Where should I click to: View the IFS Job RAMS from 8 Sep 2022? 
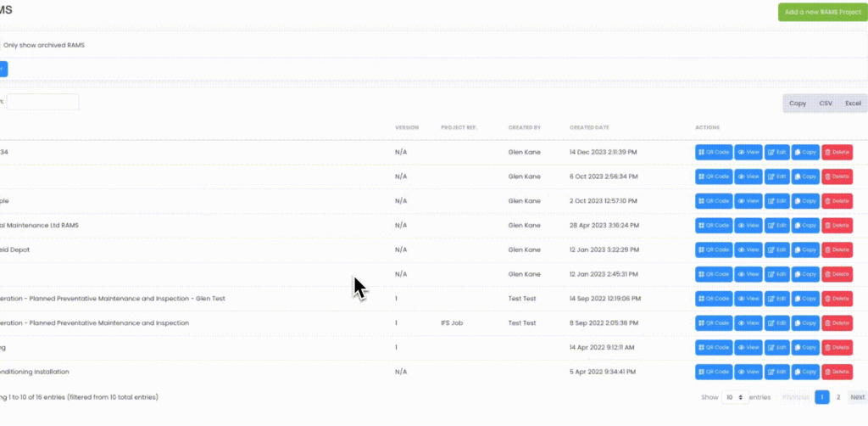[748, 323]
